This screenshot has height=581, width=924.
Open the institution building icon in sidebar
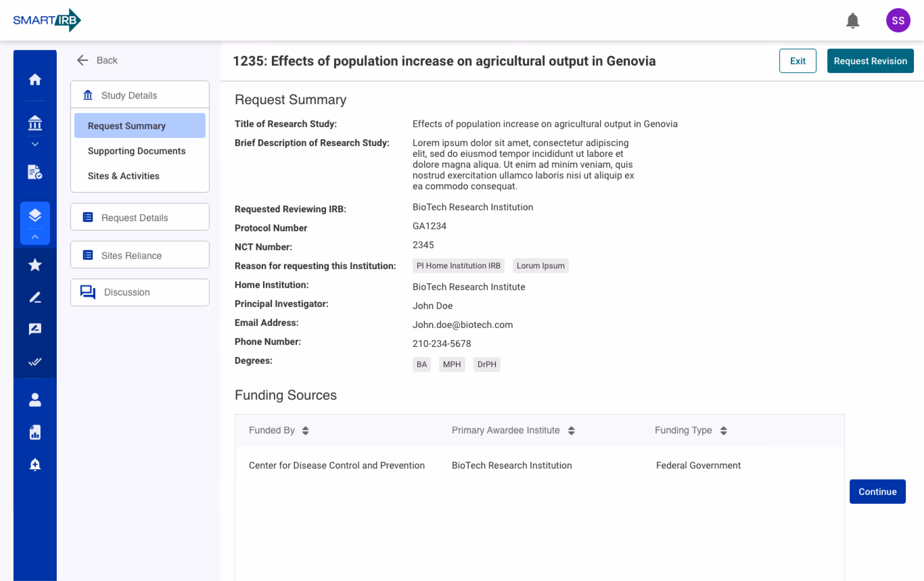pos(35,123)
